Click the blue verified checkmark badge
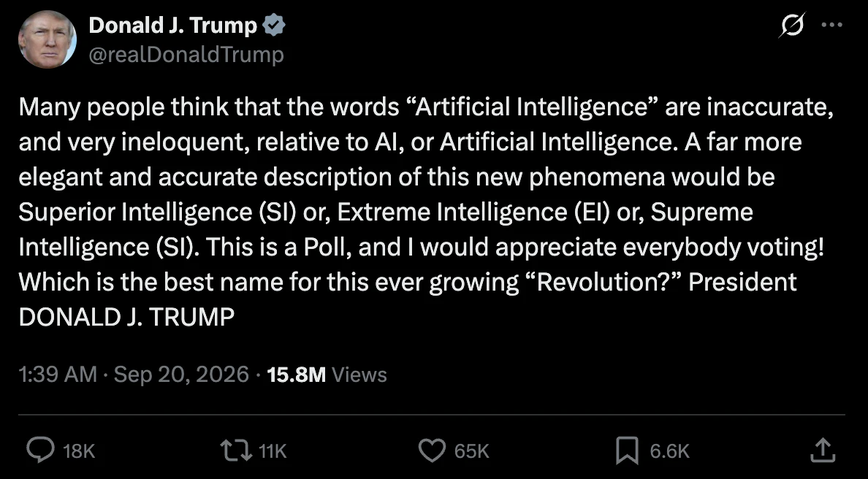Viewport: 868px width, 479px height. (x=273, y=26)
